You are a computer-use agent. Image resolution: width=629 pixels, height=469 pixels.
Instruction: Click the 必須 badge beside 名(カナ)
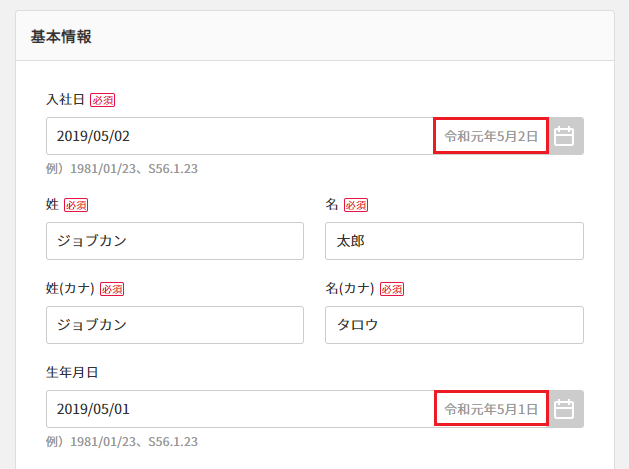[392, 289]
